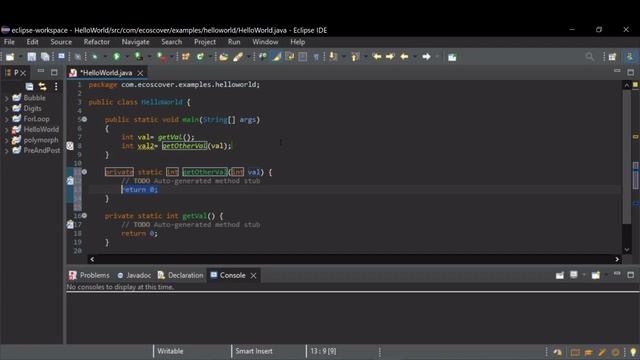Viewport: 640px width, 360px height.
Task: Open the Window menu
Action: pyautogui.click(x=265, y=42)
